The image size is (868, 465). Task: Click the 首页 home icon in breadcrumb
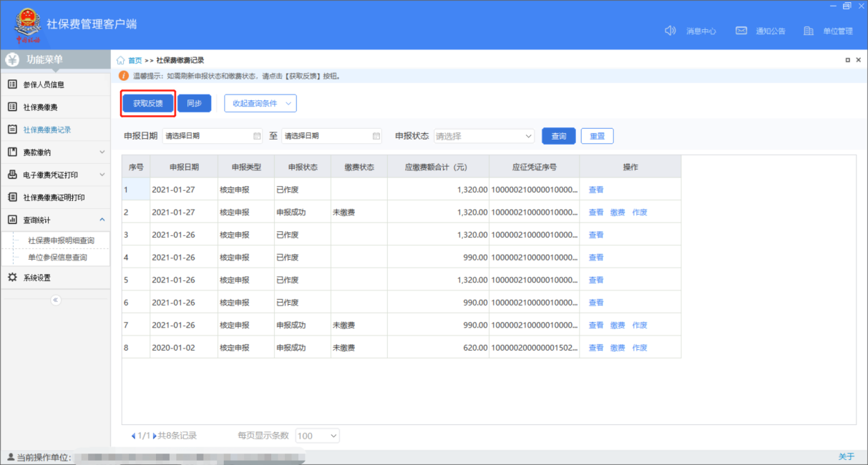(x=120, y=61)
